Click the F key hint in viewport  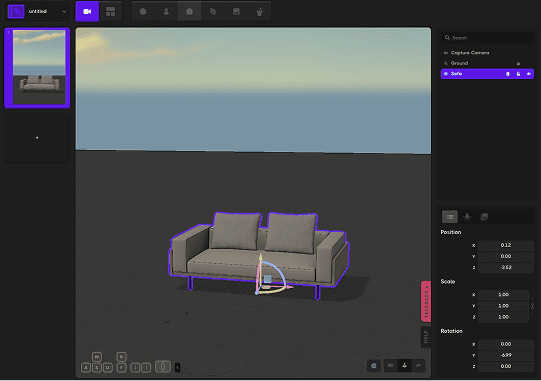click(x=121, y=368)
